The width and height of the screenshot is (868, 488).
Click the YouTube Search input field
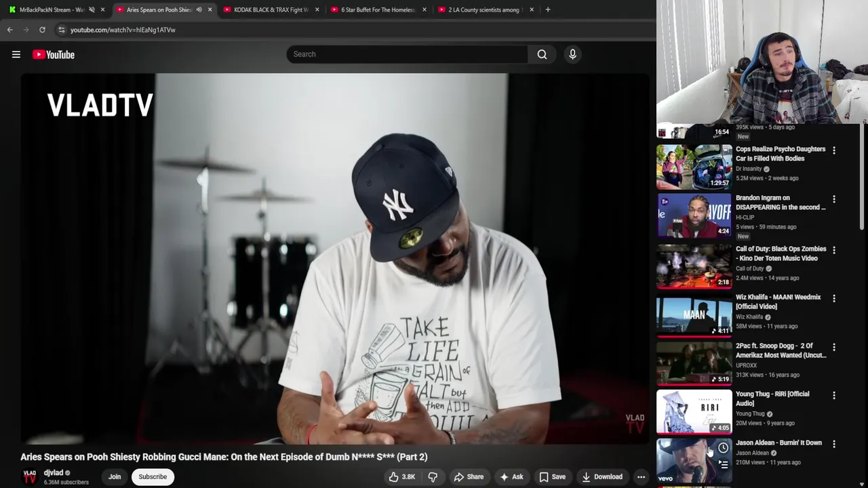pyautogui.click(x=407, y=54)
